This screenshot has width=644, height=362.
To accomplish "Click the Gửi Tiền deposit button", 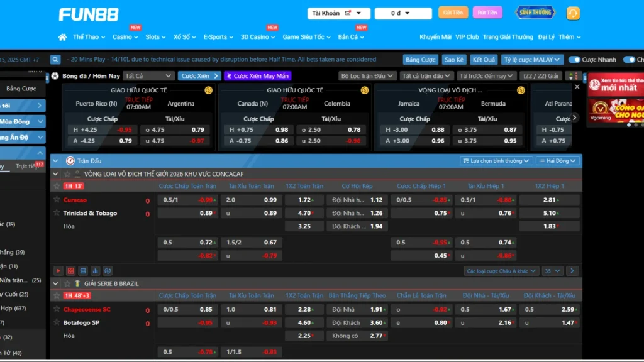I will [453, 13].
